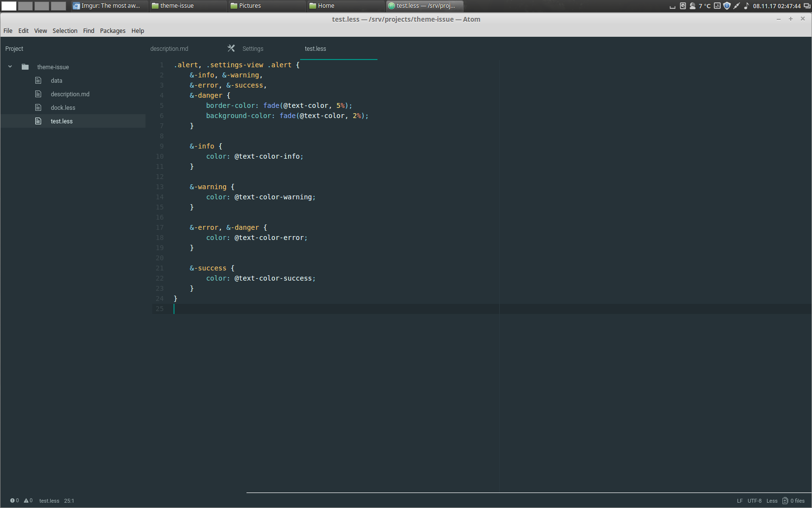This screenshot has height=508, width=812.
Task: Click the network plug tray icon
Action: click(737, 6)
